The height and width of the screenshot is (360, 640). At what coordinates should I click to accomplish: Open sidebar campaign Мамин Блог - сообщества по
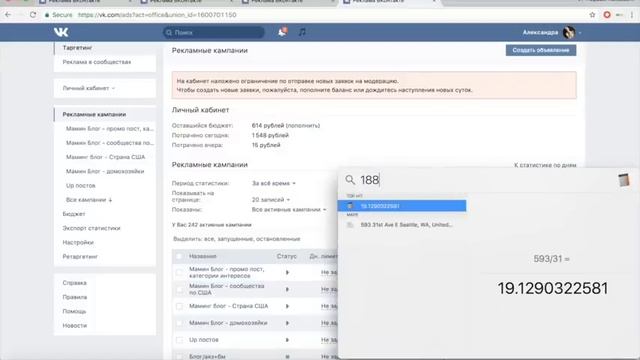point(110,143)
